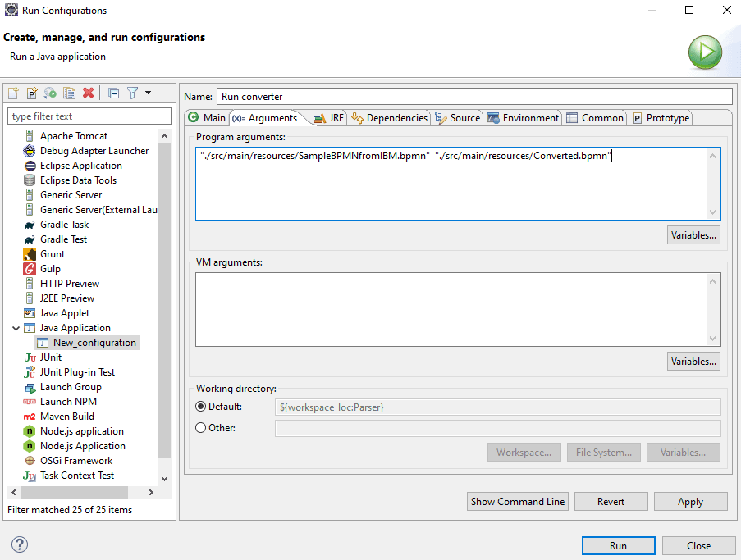The height and width of the screenshot is (560, 741).
Task: Switch to the Main tab
Action: [x=207, y=117]
